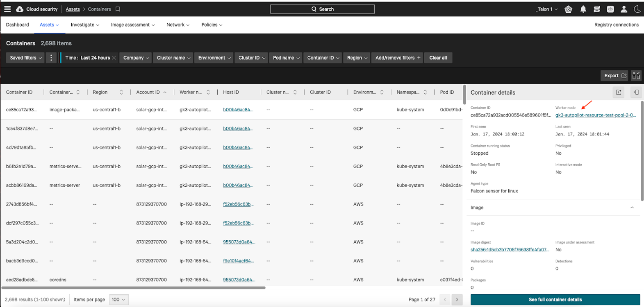Go to previous results page
Image resolution: width=644 pixels, height=307 pixels.
[x=445, y=300]
